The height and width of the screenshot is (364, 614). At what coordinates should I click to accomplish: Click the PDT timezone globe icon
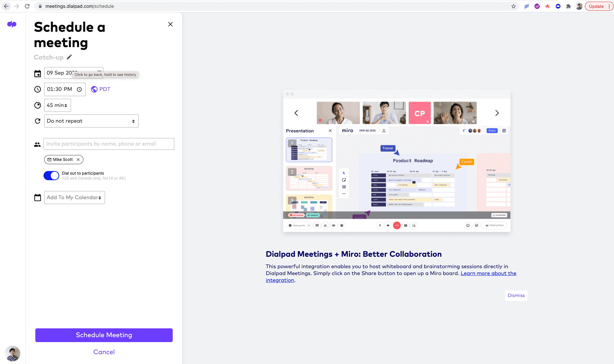[94, 89]
